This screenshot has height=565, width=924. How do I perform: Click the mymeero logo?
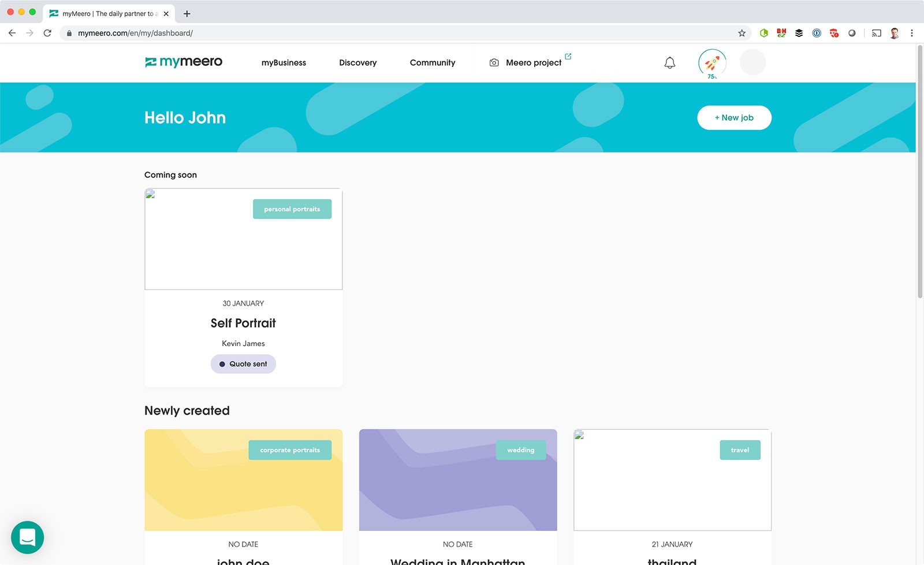(x=184, y=62)
